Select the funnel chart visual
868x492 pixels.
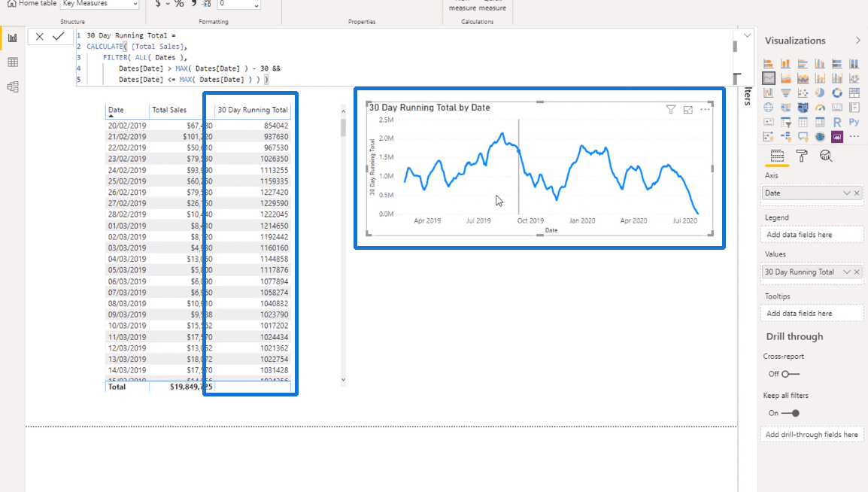click(x=785, y=93)
